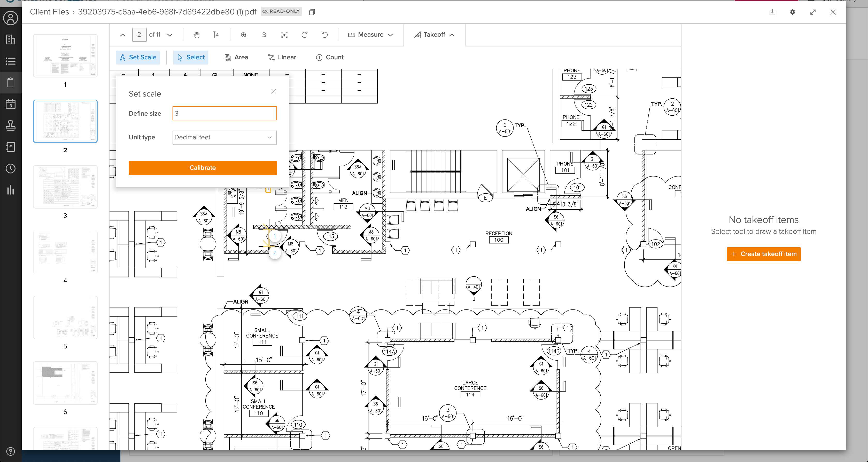Toggle the Select tool
The height and width of the screenshot is (462, 868).
pyautogui.click(x=191, y=57)
